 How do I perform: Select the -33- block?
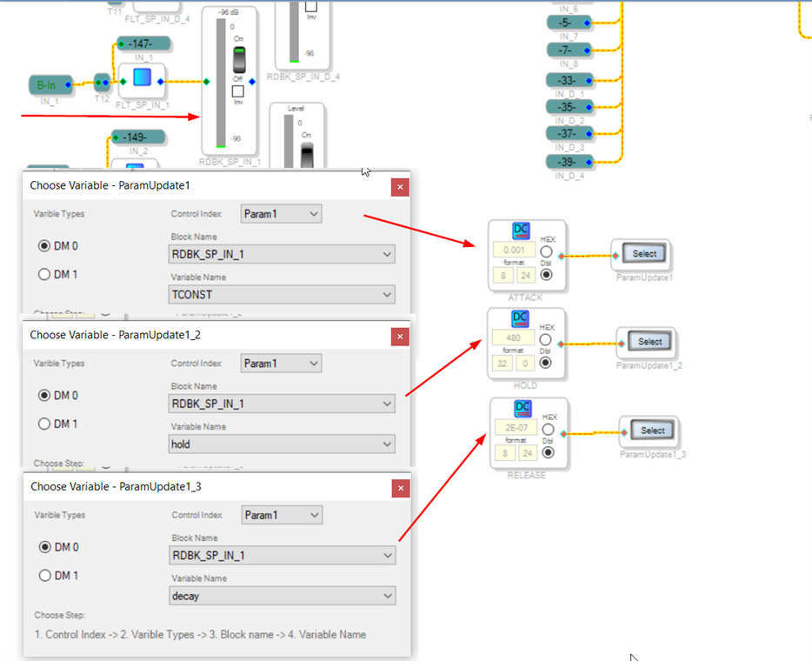pyautogui.click(x=569, y=80)
